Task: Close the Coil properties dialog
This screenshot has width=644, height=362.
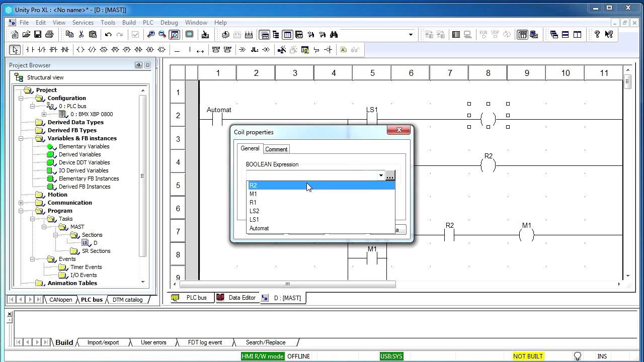Action: click(x=399, y=130)
